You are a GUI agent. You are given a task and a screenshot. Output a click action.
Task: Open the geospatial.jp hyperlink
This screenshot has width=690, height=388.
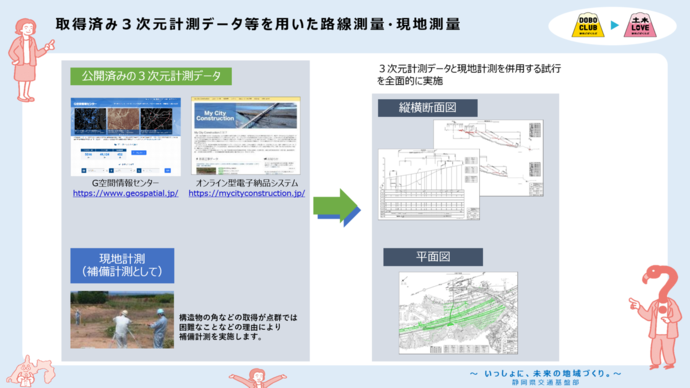point(125,193)
